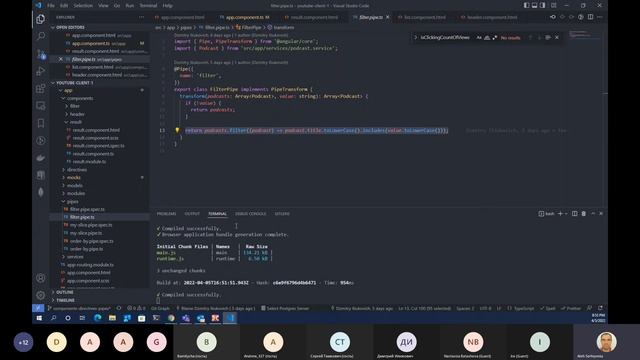Click the code minimap preview
The height and width of the screenshot is (360, 640).
coord(585,36)
